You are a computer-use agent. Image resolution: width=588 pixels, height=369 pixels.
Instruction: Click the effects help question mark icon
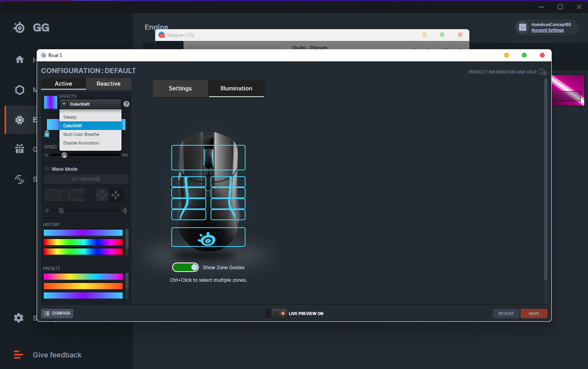[126, 104]
